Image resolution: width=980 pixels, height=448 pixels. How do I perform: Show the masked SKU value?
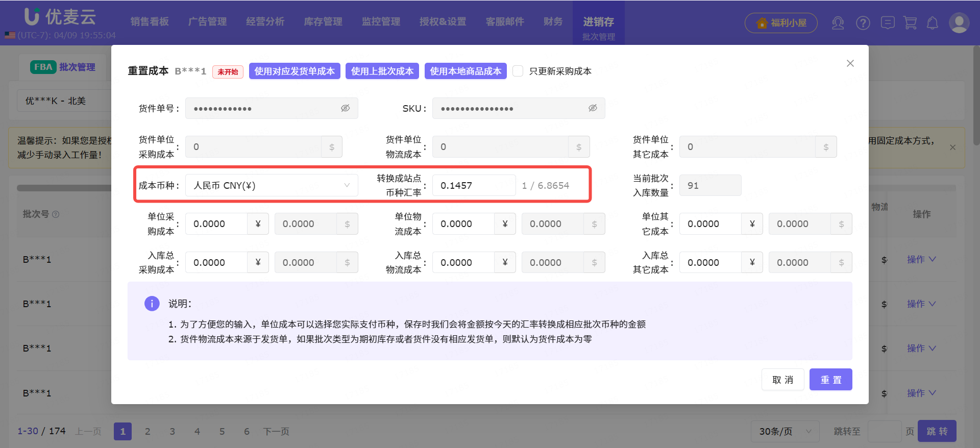(x=593, y=108)
